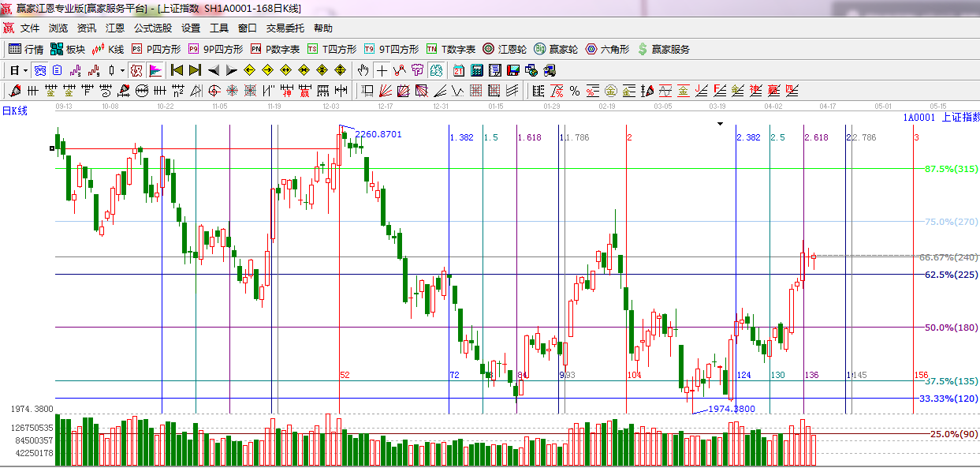Toggle the crosshair cursor tool
Screen dimensions: 980x468
pyautogui.click(x=382, y=70)
